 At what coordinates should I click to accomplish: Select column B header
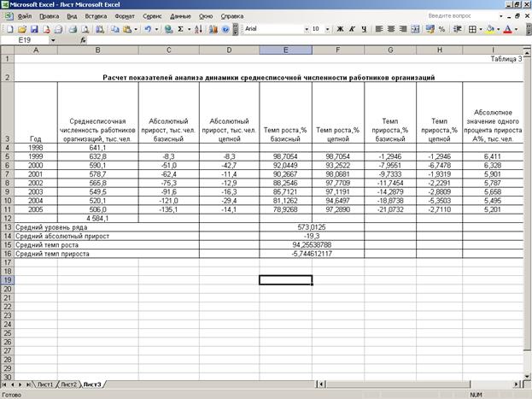[x=97, y=50]
